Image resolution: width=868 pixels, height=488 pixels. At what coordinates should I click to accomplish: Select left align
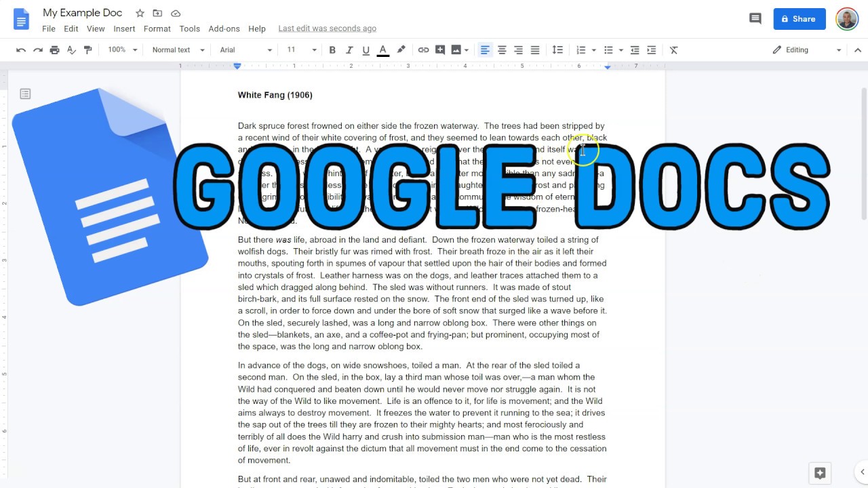tap(485, 50)
